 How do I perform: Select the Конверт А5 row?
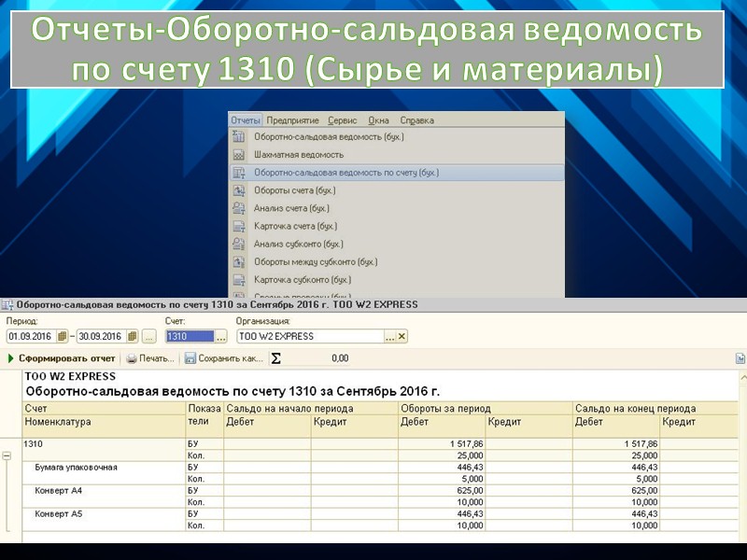[59, 514]
